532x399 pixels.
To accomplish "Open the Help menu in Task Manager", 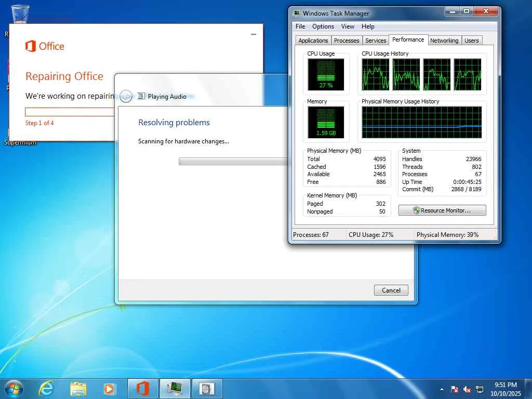I will click(368, 26).
